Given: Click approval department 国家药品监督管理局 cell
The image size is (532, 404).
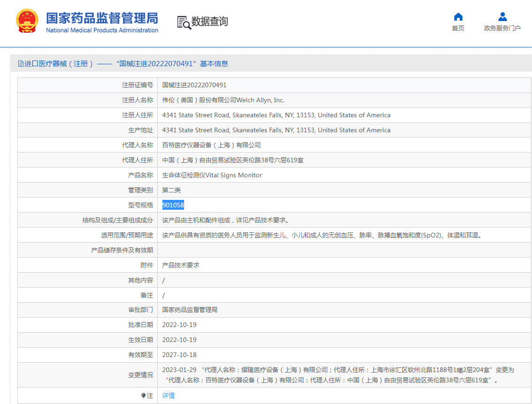Looking at the screenshot, I should pos(190,310).
